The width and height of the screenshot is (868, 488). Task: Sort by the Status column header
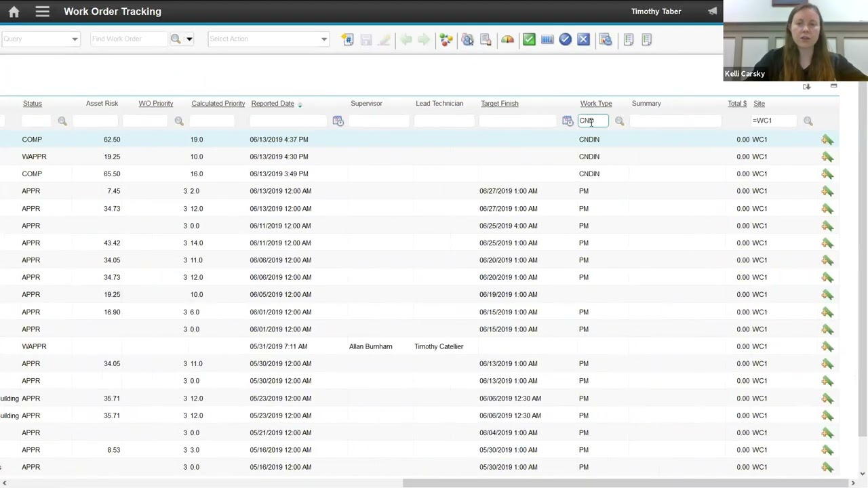tap(32, 104)
